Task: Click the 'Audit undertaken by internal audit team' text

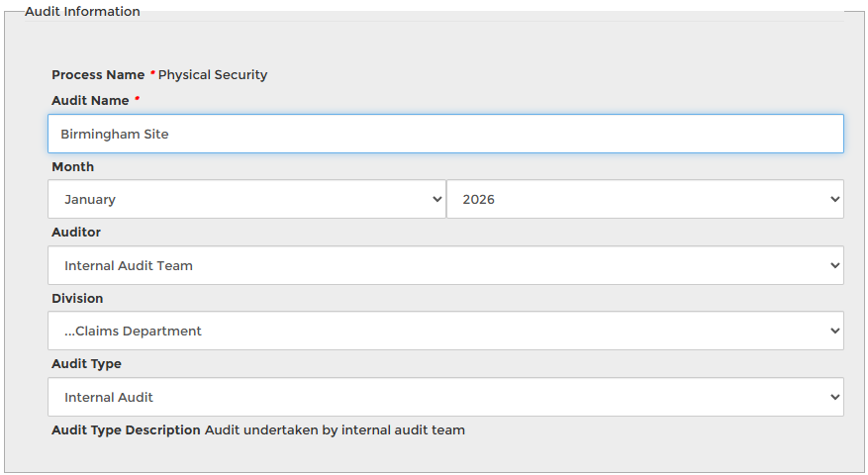Action: [335, 429]
